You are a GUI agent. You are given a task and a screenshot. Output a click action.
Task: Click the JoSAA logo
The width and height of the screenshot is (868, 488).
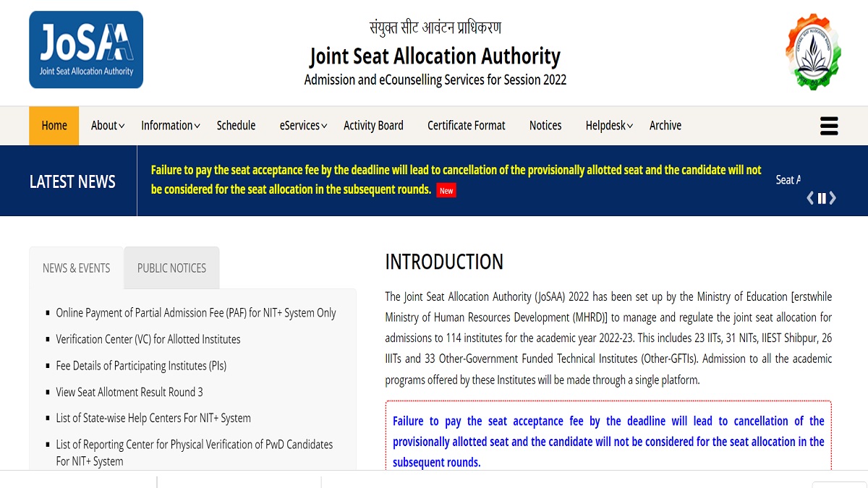tap(86, 50)
